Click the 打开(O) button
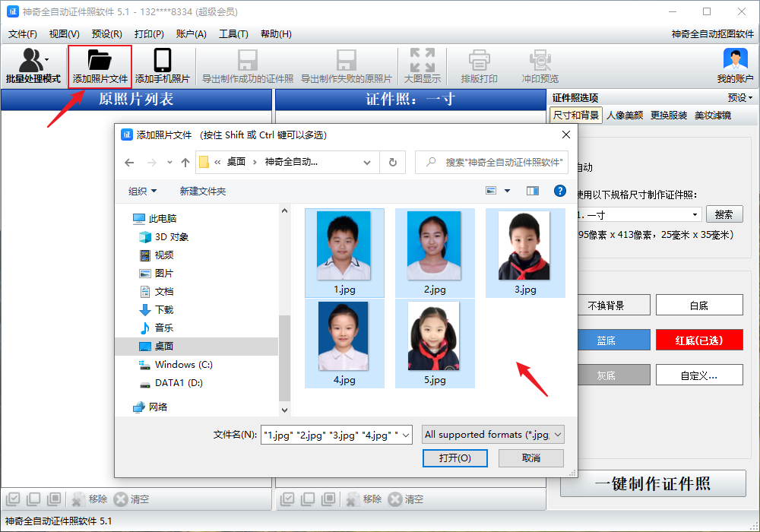Screen dimensions: 760x532 click(454, 458)
